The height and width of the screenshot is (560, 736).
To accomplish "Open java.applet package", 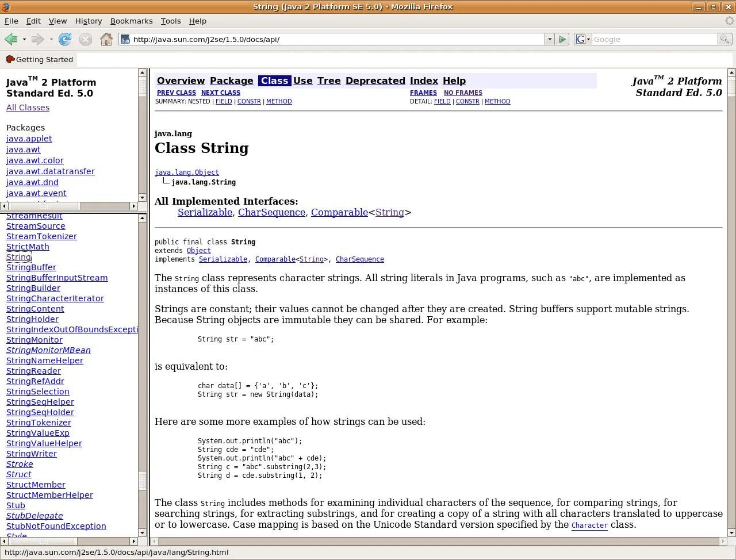I will (x=29, y=139).
